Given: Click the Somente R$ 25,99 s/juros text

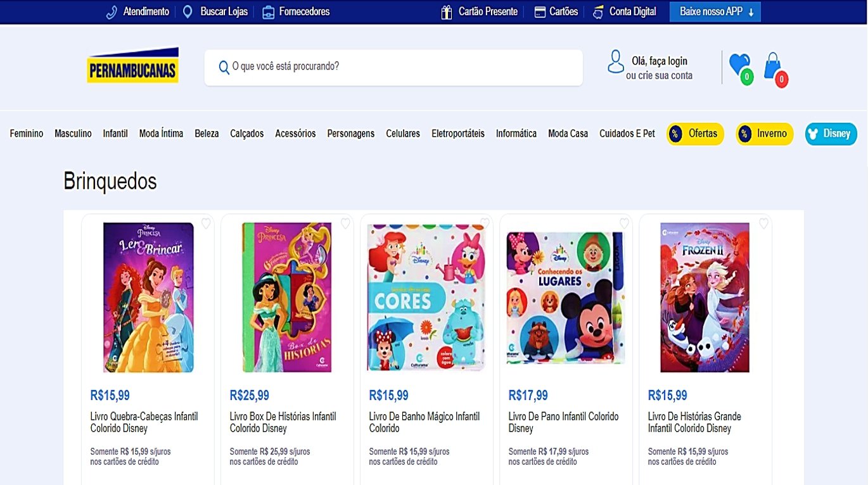Looking at the screenshot, I should click(270, 451).
